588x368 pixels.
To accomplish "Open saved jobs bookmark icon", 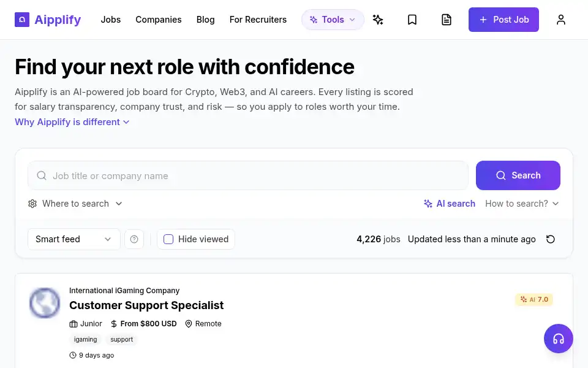I will 412,20.
